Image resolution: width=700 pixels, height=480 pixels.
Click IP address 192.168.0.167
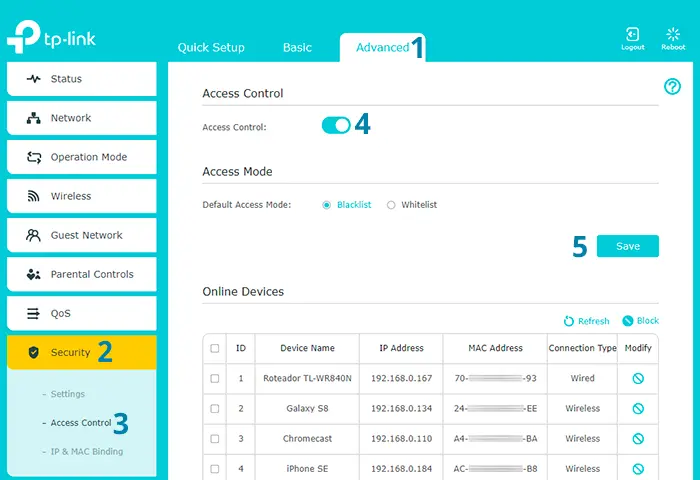401,379
